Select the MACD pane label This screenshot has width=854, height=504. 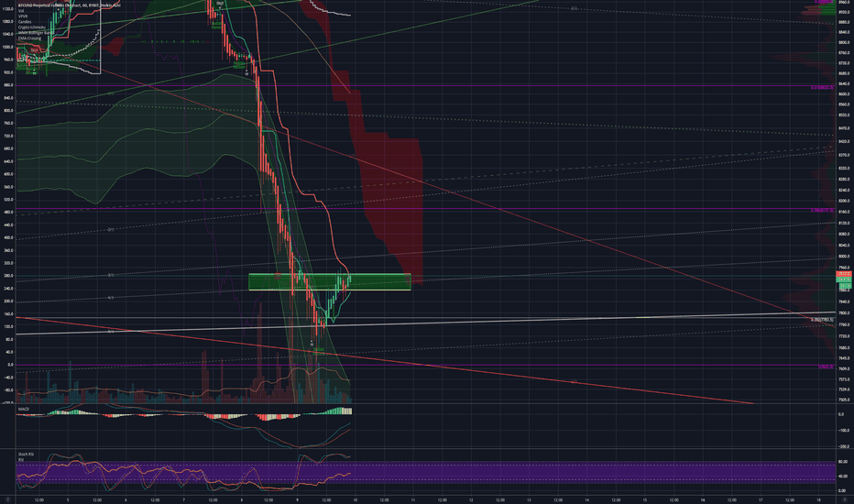click(24, 409)
